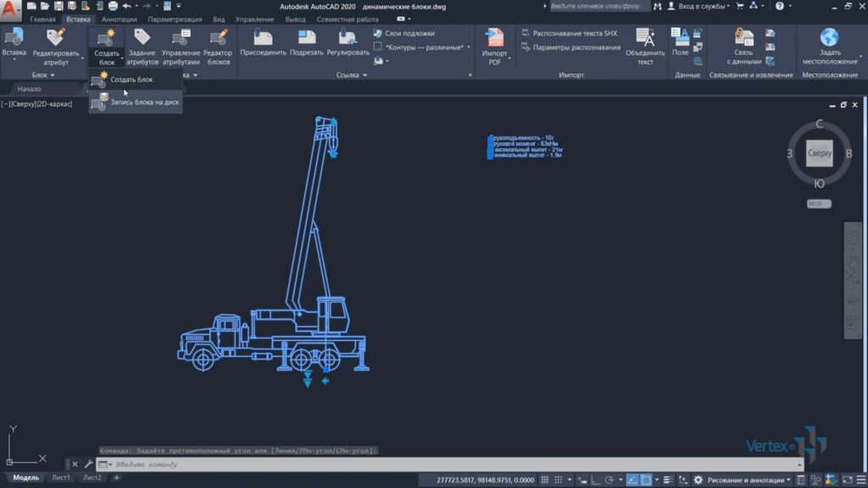Open the Управление ribbon tab

pos(254,19)
